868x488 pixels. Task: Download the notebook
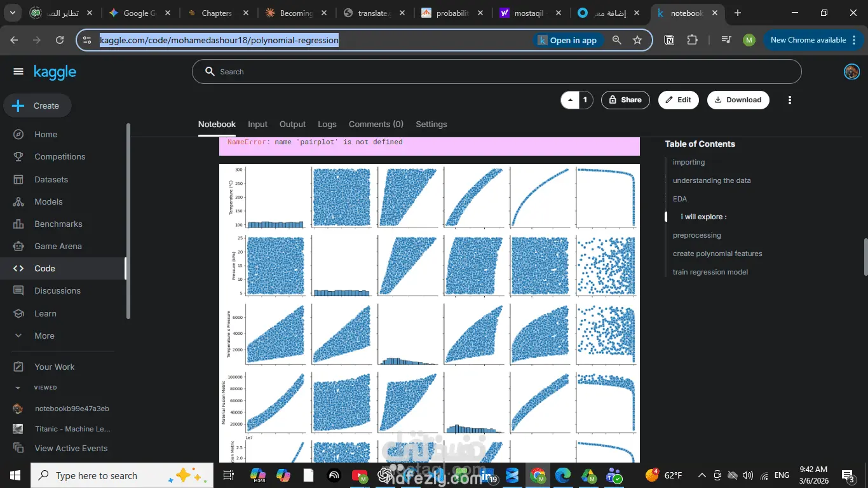pos(738,100)
